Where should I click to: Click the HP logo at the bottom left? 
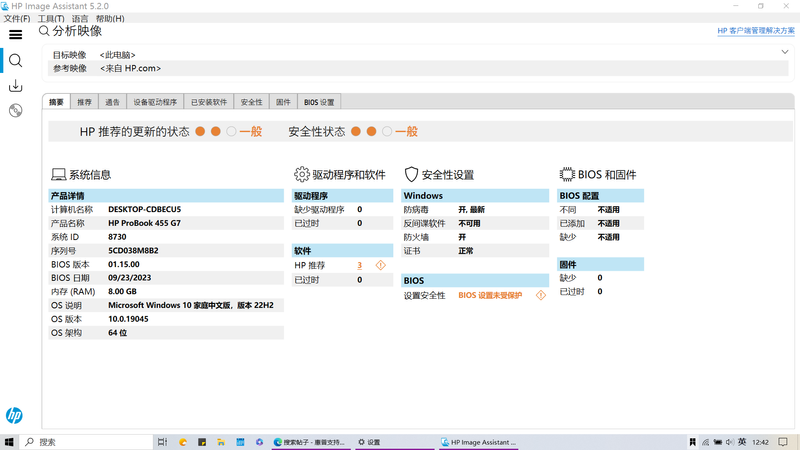point(14,416)
